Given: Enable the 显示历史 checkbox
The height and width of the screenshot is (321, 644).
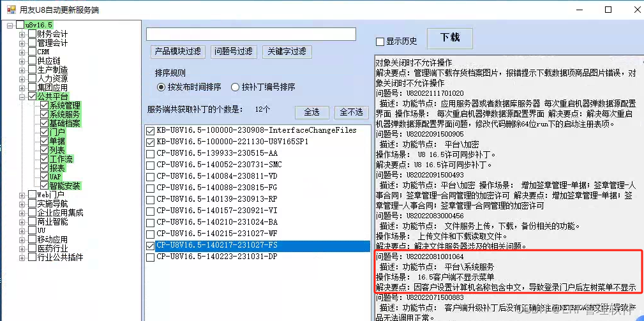Looking at the screenshot, I should point(380,41).
